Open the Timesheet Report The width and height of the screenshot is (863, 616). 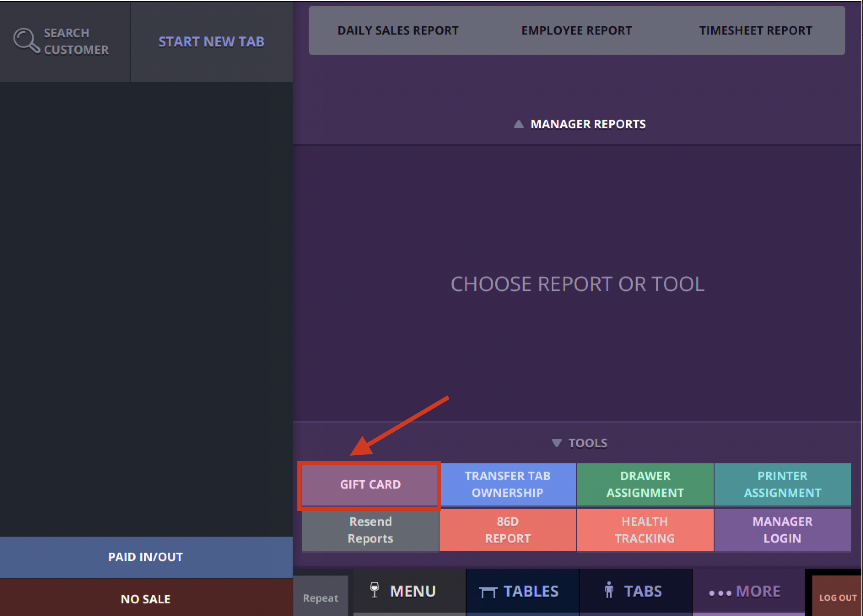pos(755,30)
